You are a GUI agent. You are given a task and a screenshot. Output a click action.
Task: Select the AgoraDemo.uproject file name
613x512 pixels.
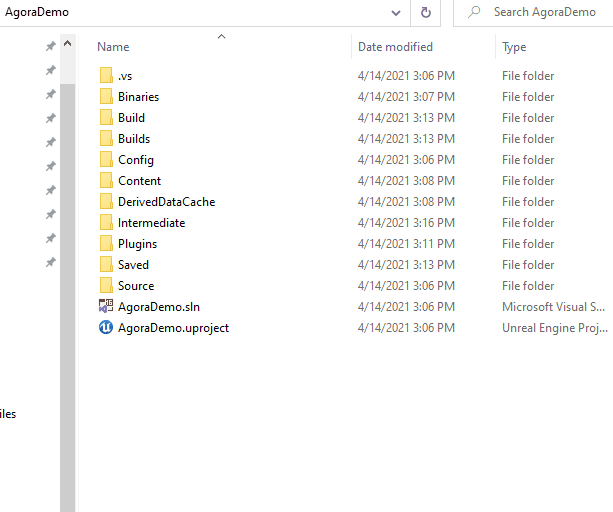(173, 328)
